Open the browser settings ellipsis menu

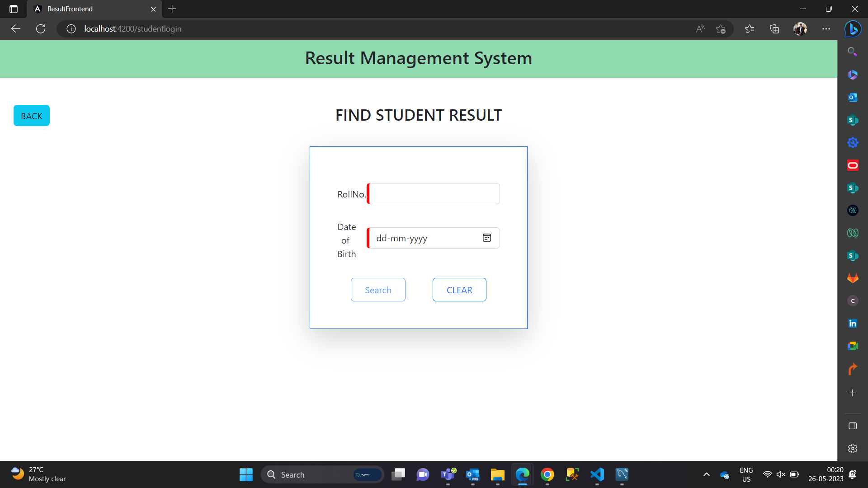[826, 28]
